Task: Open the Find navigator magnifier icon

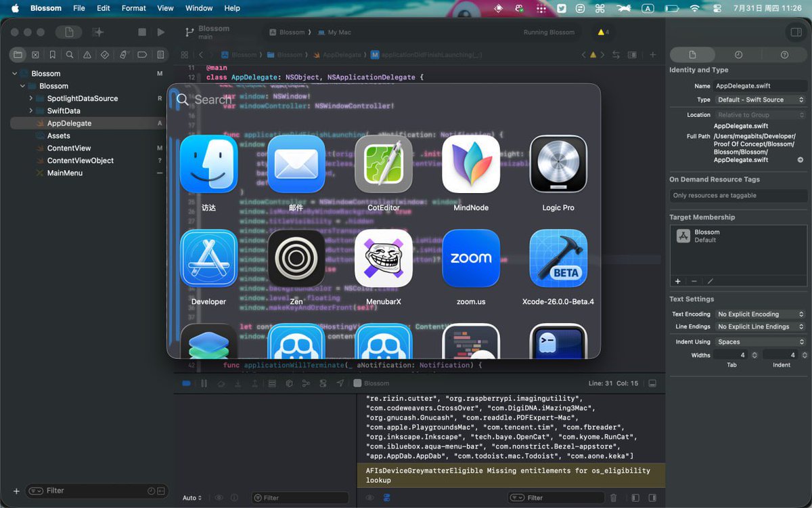Action: click(x=70, y=55)
